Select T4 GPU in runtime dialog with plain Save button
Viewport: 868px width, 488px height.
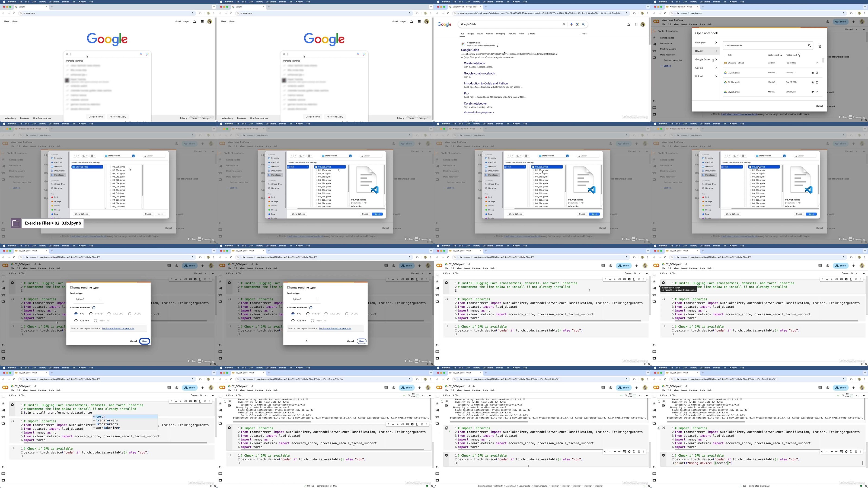click(x=308, y=314)
